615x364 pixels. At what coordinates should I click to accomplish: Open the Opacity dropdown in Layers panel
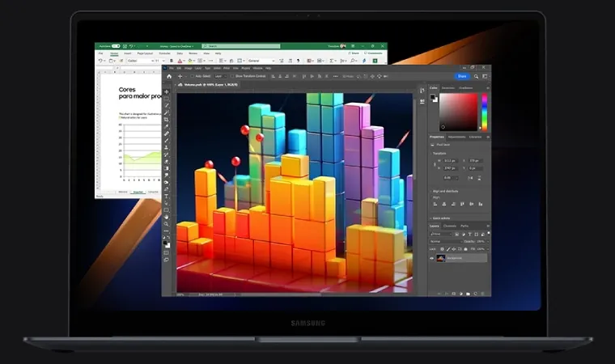pos(488,242)
